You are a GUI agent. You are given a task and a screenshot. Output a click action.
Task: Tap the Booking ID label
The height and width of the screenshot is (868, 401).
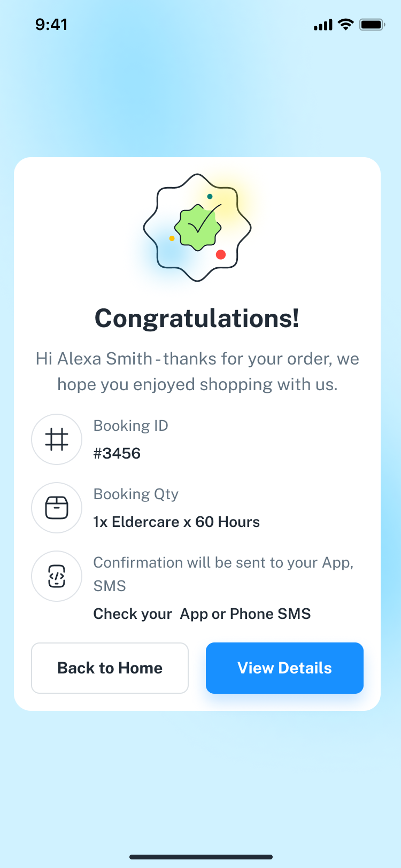click(131, 425)
